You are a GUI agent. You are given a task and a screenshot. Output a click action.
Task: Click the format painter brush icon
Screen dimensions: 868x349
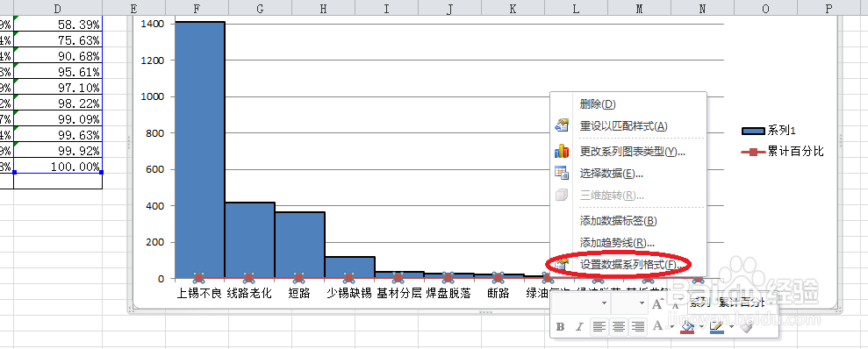(x=746, y=327)
